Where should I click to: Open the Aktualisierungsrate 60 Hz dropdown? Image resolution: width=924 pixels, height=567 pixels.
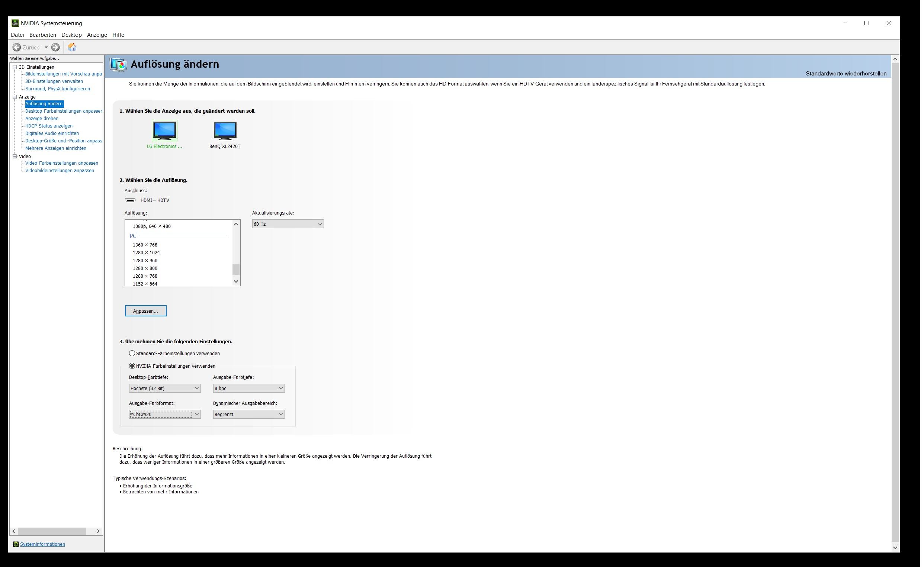click(x=288, y=224)
